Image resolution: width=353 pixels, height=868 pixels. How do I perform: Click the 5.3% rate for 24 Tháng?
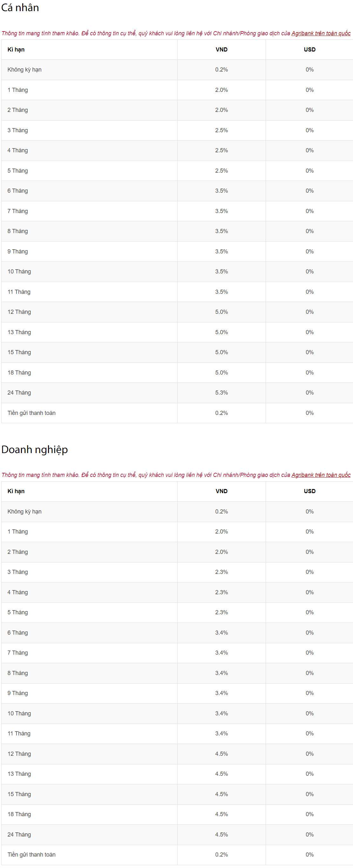(221, 393)
